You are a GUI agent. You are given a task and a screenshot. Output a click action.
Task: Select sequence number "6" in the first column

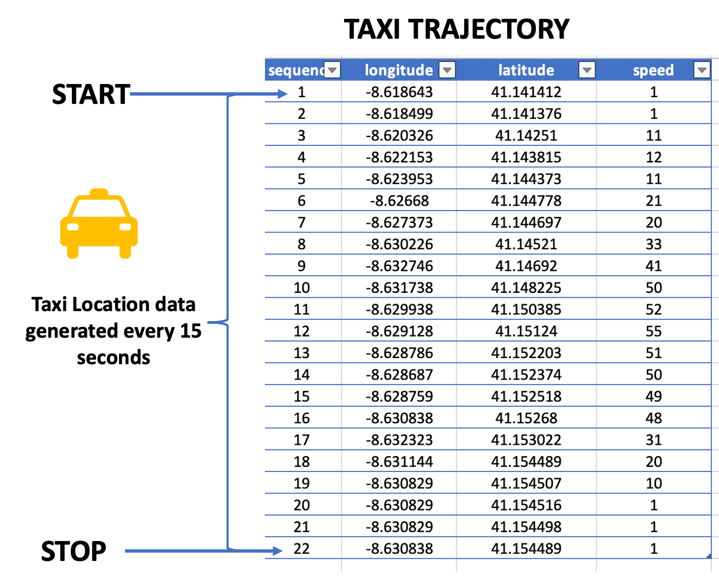point(301,201)
